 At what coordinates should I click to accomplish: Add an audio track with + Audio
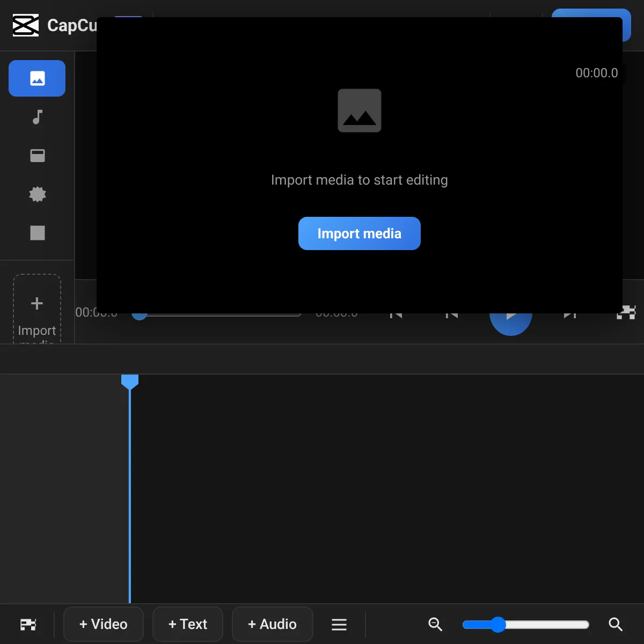tap(273, 624)
